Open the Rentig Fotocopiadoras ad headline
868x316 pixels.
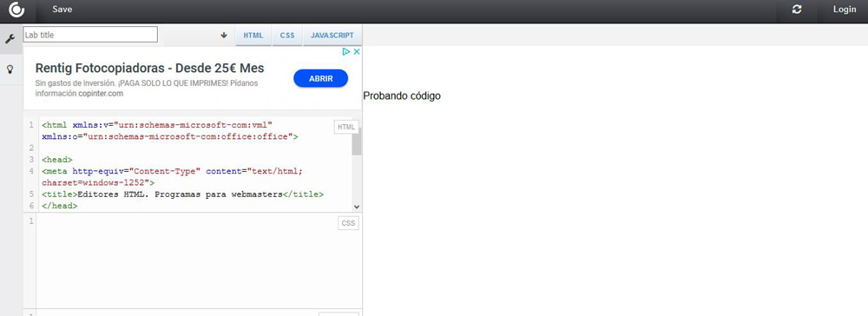tap(149, 69)
